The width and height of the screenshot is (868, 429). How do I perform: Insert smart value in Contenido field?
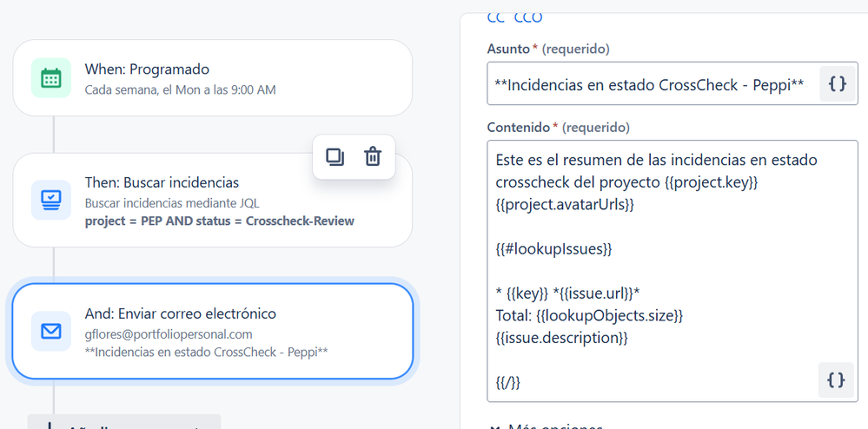(836, 380)
